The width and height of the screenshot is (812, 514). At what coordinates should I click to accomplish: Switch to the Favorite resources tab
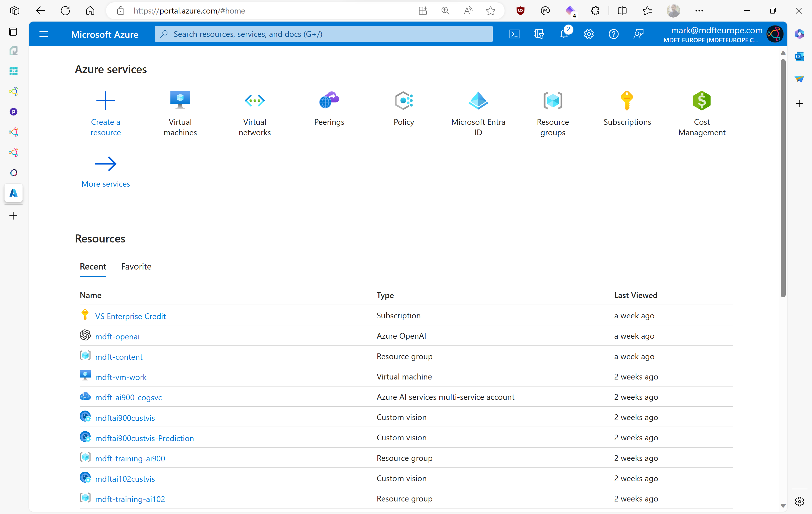(x=136, y=266)
